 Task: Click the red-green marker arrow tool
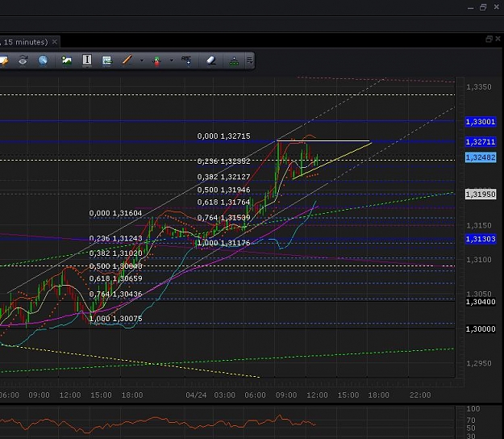point(157,61)
